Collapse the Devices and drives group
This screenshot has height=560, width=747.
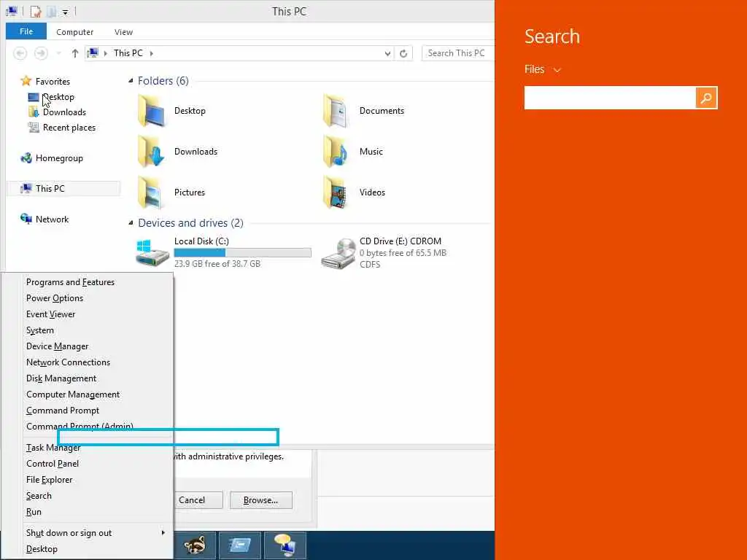[x=131, y=223]
